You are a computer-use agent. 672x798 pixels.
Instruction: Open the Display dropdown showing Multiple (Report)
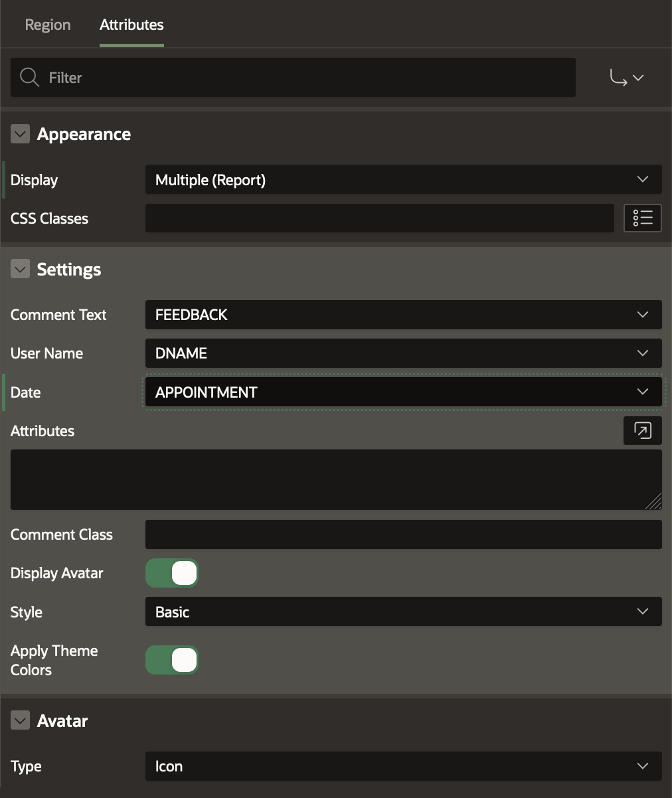pyautogui.click(x=403, y=180)
